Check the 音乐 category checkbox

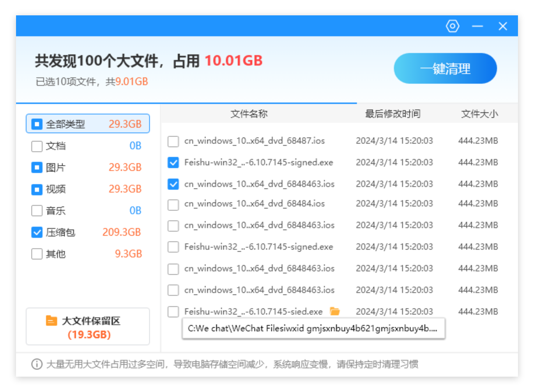click(37, 211)
